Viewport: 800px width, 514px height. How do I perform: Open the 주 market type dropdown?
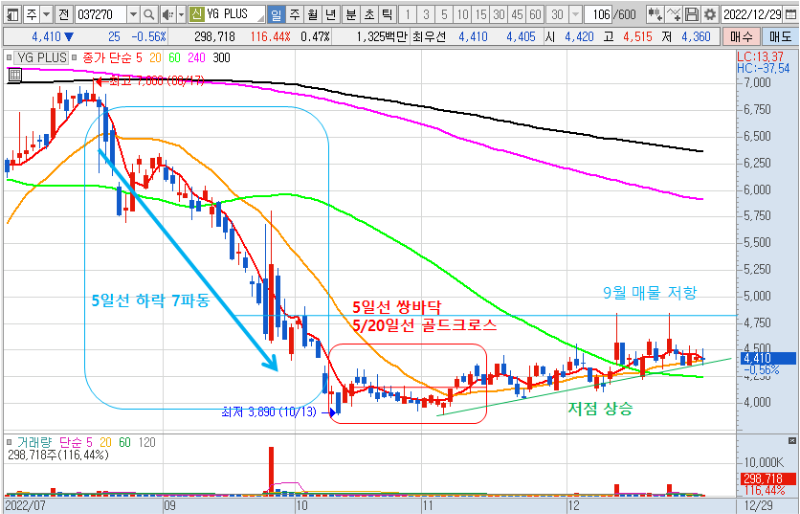(46, 14)
